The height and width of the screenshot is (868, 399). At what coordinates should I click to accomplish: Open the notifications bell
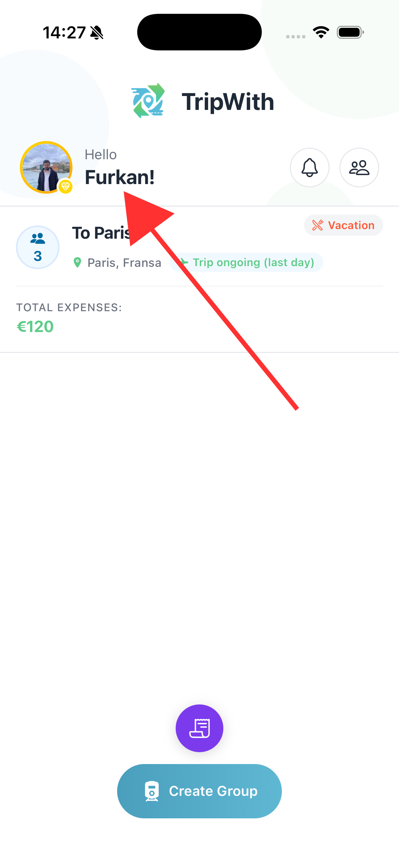(309, 168)
